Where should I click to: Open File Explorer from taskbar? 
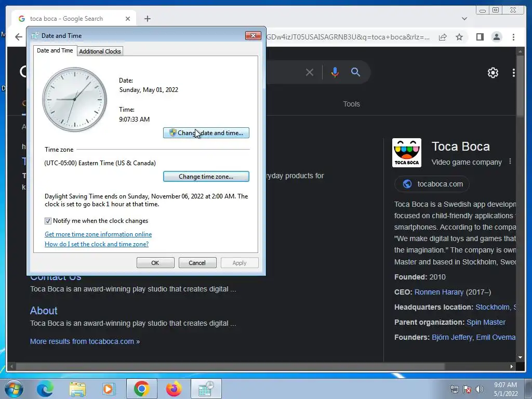tap(77, 389)
